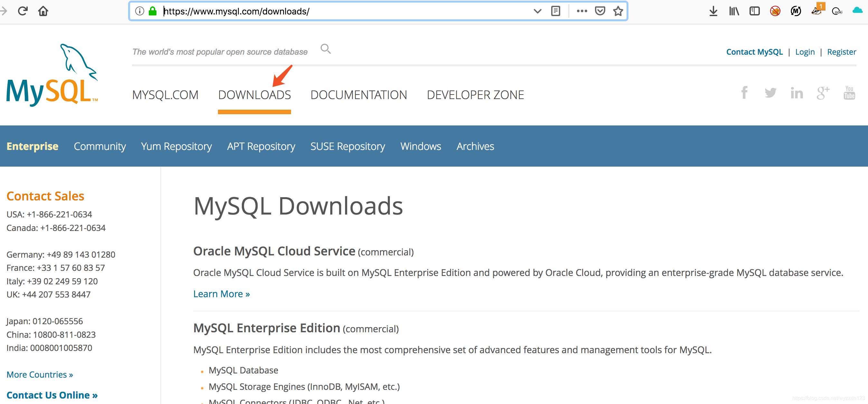This screenshot has width=868, height=404.
Task: Open the MYSQL.COM main tab
Action: [x=165, y=95]
